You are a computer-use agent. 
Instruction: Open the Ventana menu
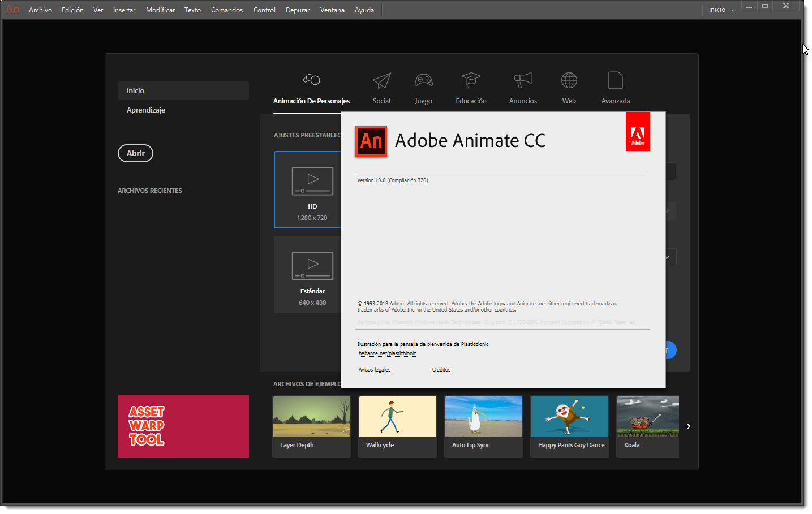(332, 10)
